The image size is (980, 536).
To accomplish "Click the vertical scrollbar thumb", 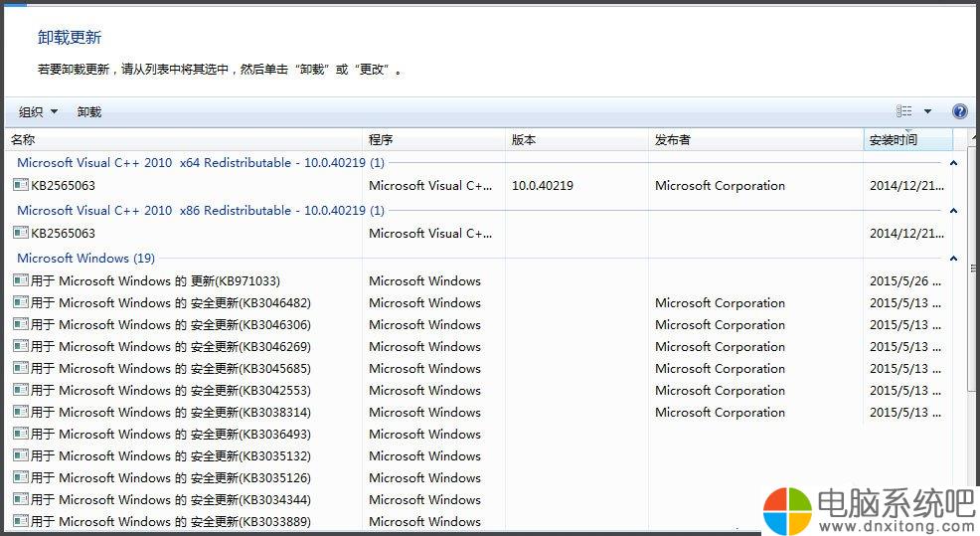I will pos(973,268).
